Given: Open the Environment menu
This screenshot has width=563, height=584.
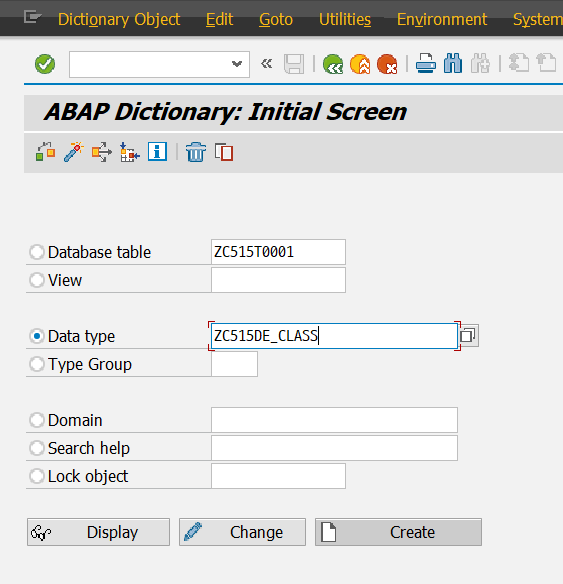Looking at the screenshot, I should (442, 19).
